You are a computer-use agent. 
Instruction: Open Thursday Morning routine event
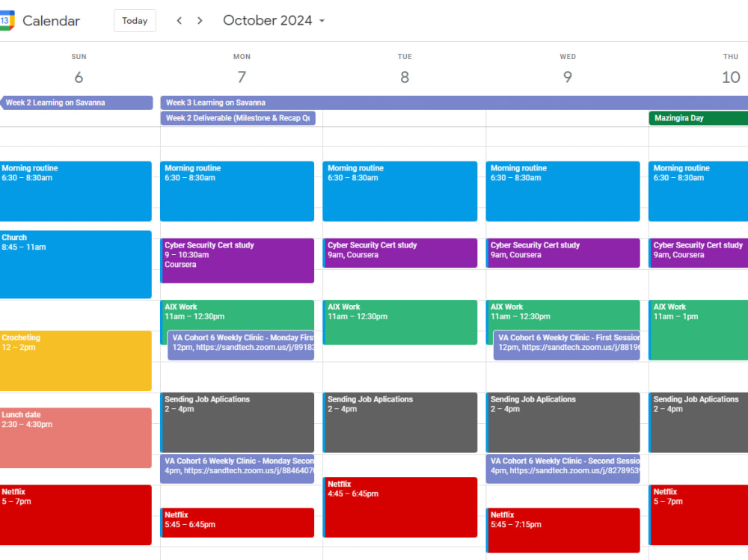click(699, 191)
